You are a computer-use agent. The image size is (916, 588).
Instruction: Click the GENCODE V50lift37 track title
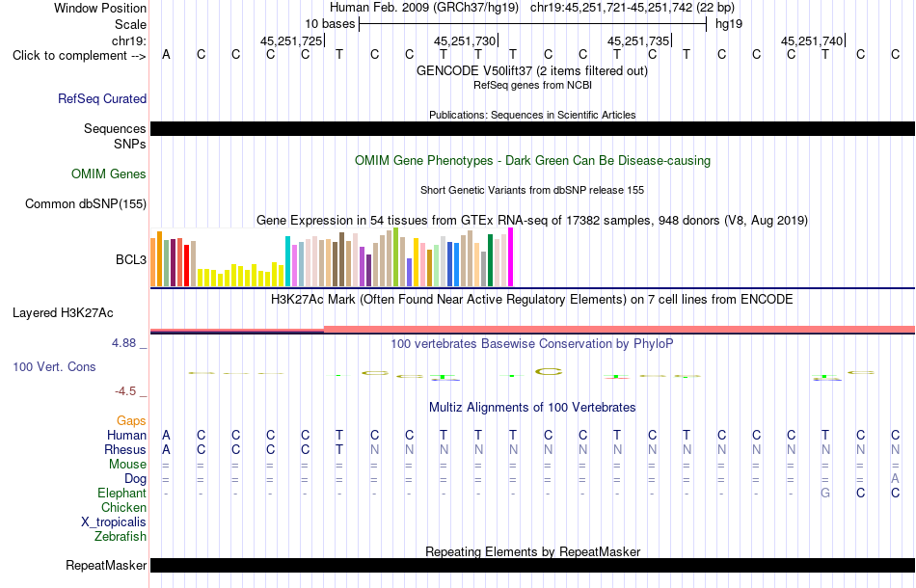pyautogui.click(x=531, y=70)
